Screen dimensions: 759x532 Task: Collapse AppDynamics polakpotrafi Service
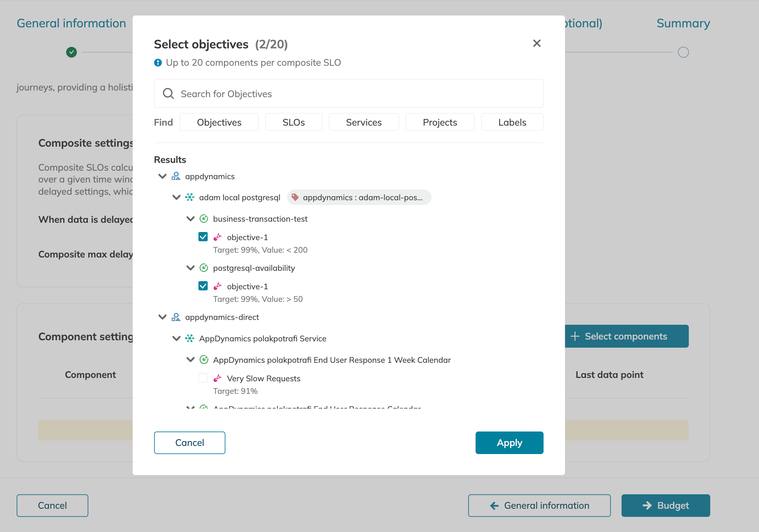click(176, 338)
